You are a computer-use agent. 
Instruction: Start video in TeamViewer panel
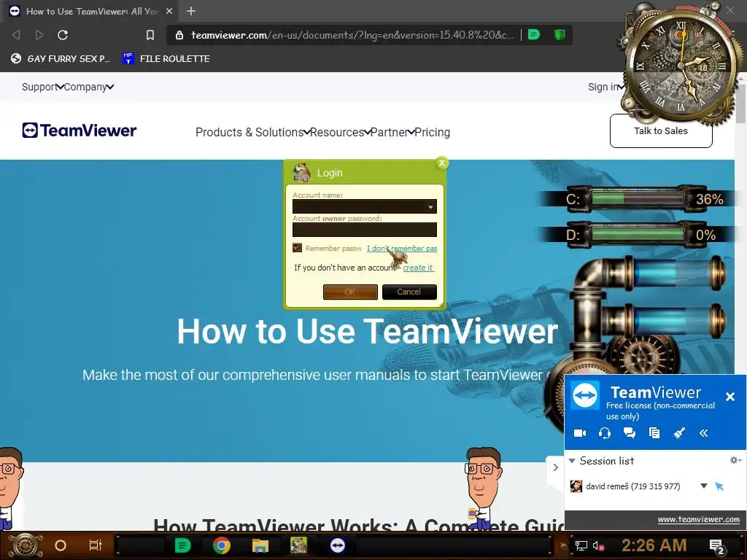(x=580, y=433)
